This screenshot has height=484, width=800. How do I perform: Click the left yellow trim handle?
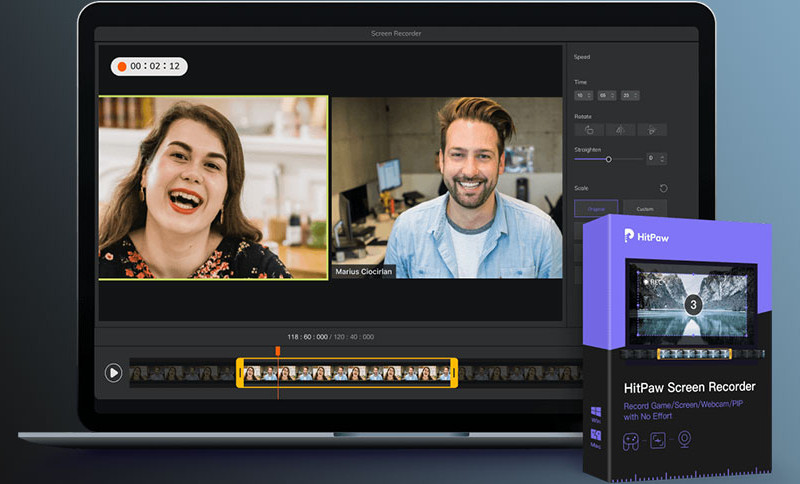[x=240, y=373]
